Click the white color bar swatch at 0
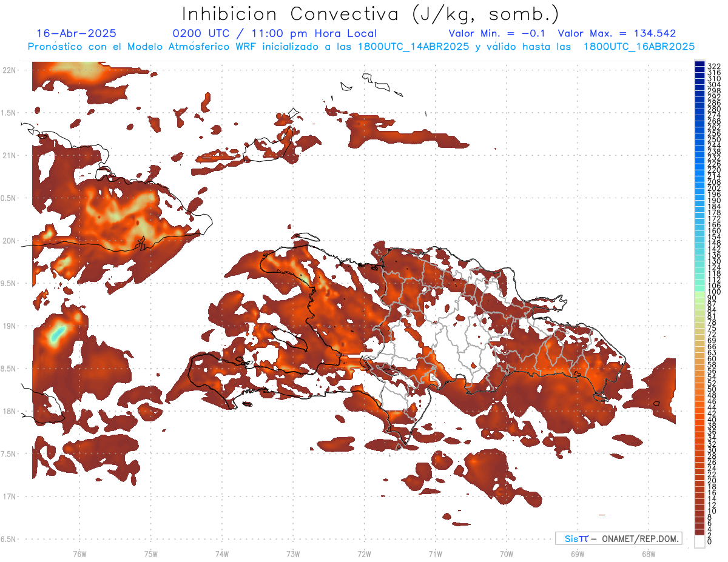The width and height of the screenshot is (728, 562). 700,541
